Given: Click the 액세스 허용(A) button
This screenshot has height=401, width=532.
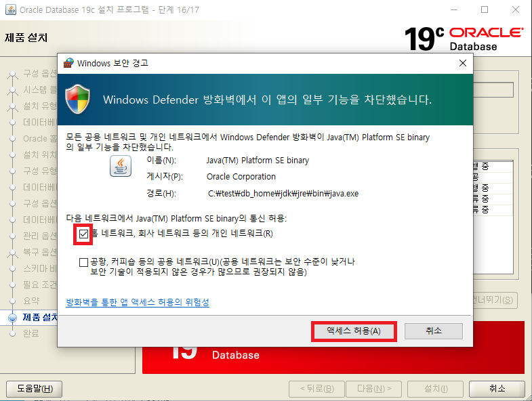Looking at the screenshot, I should coord(354,331).
